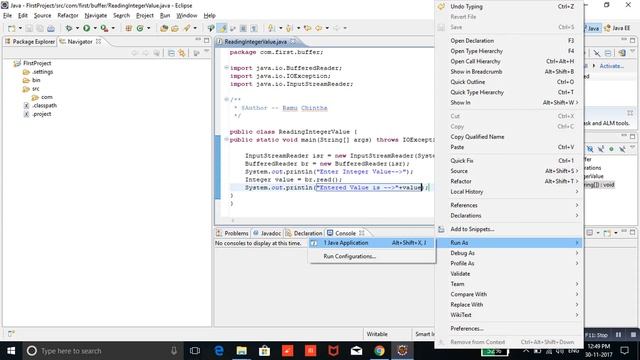
Task: Toggle Link with Editor in Navigator
Action: point(182,53)
